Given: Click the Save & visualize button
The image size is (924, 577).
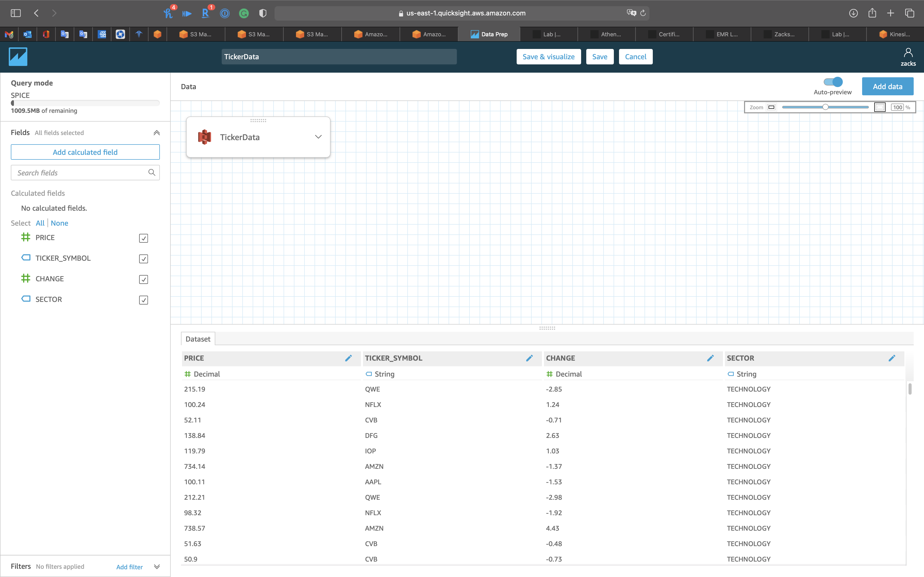Looking at the screenshot, I should 548,56.
